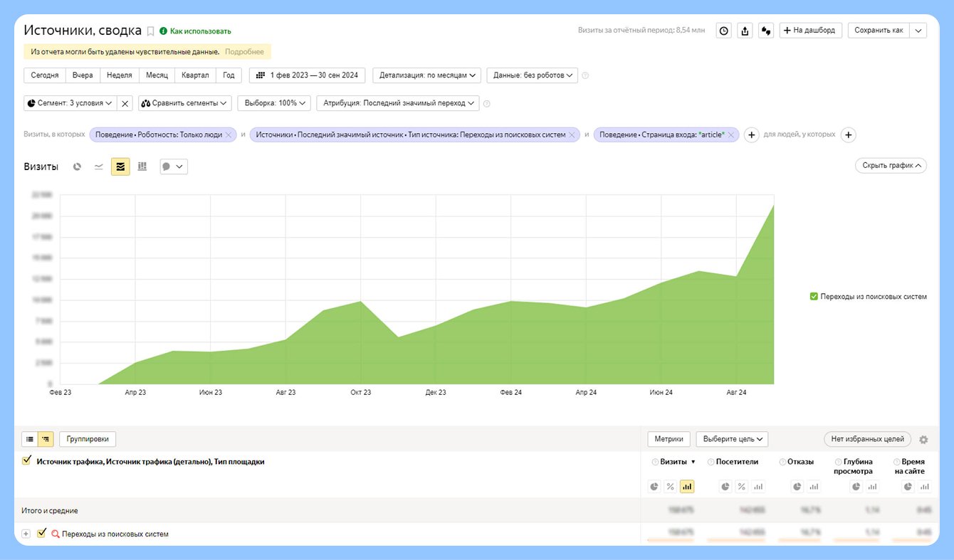
Task: Select the 'Неделя' period tab
Action: [119, 75]
